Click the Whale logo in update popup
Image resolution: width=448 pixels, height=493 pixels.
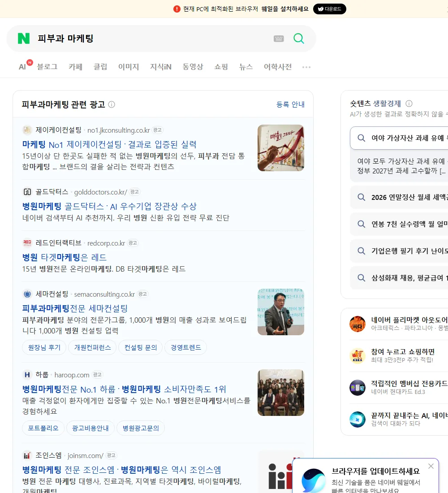[314, 481]
